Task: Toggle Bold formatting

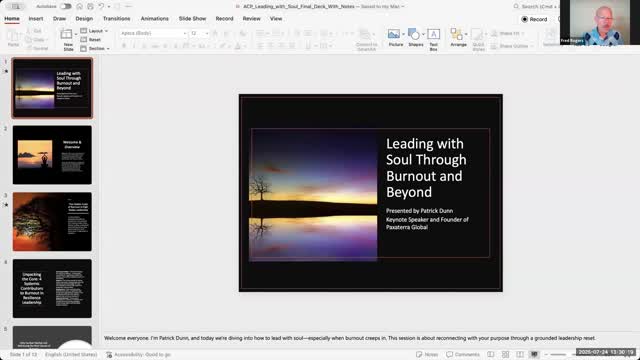Action: [124, 46]
